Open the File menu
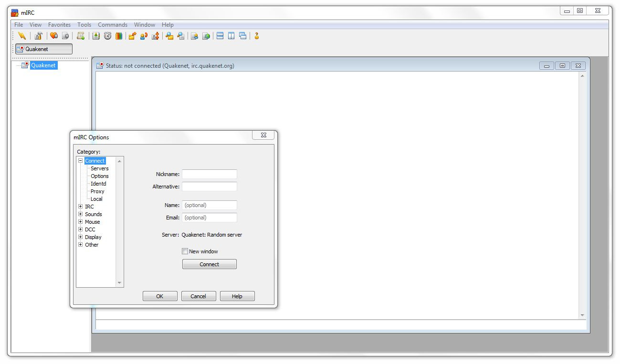This screenshot has width=620, height=364. (19, 25)
